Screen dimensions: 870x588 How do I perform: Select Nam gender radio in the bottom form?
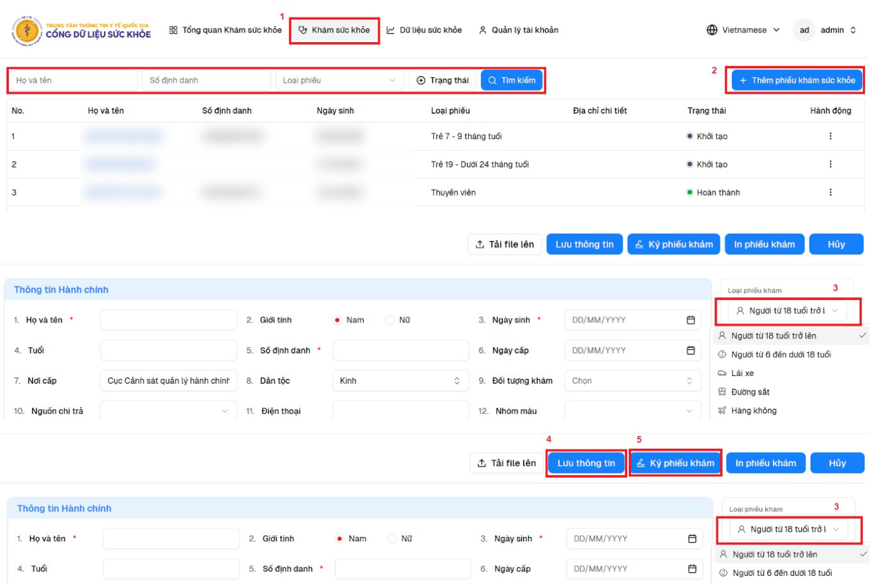340,539
